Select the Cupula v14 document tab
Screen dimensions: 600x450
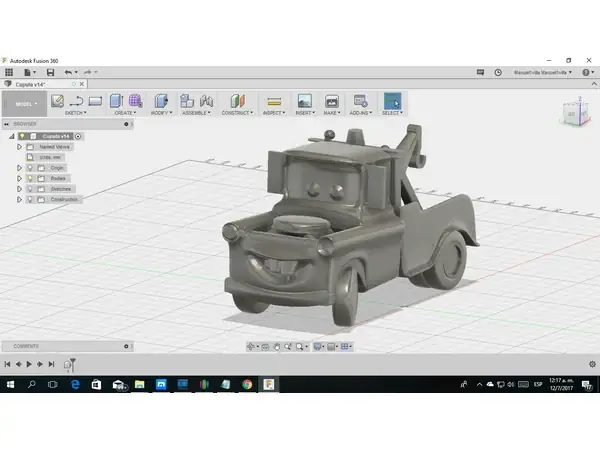click(44, 84)
